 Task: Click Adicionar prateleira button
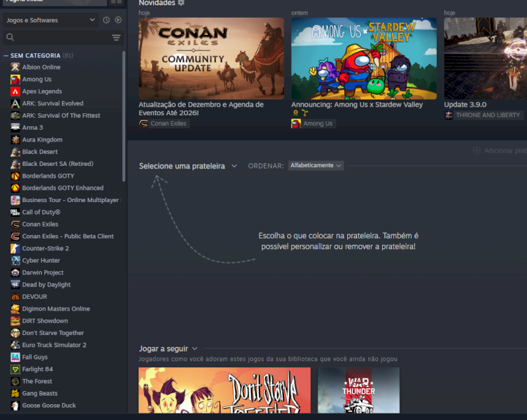[500, 151]
